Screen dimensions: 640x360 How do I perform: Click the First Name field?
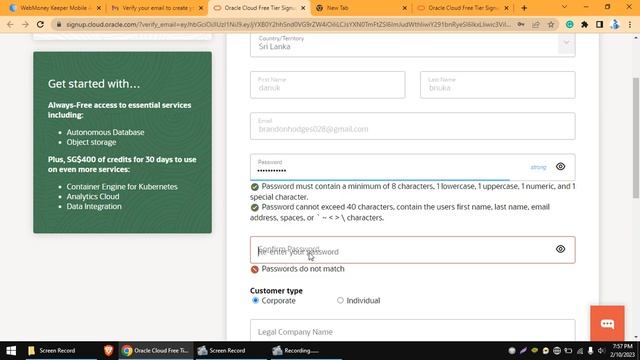[328, 84]
